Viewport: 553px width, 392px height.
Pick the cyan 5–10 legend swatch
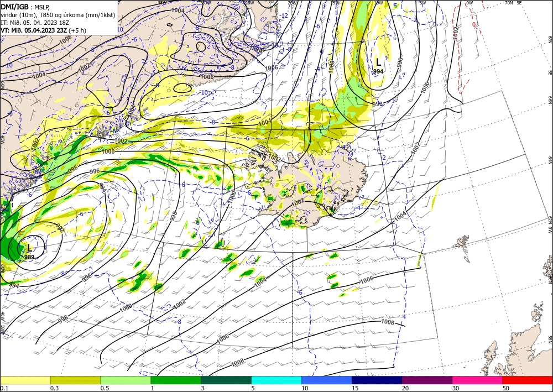(276, 380)
